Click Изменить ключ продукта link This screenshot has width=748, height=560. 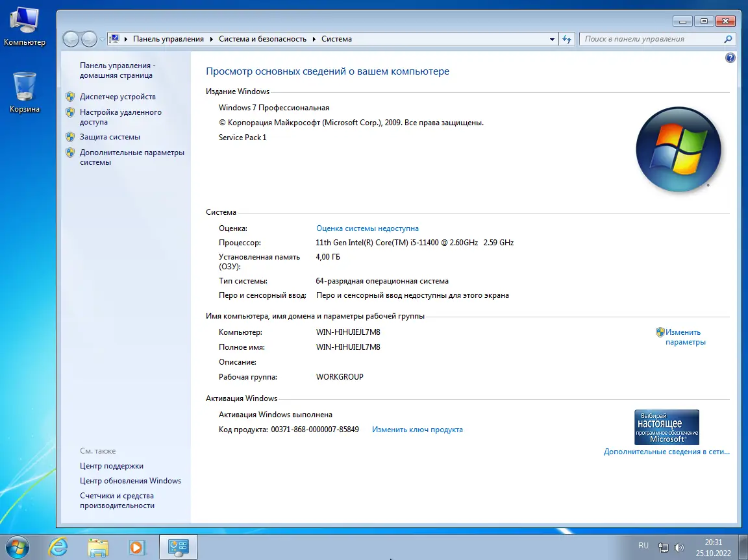(x=418, y=430)
